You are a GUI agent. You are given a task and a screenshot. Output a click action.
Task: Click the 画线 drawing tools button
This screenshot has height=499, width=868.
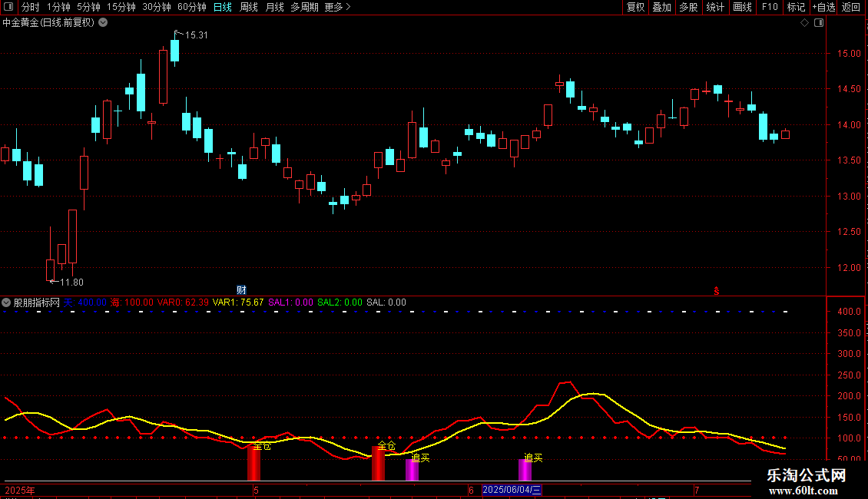pos(742,7)
